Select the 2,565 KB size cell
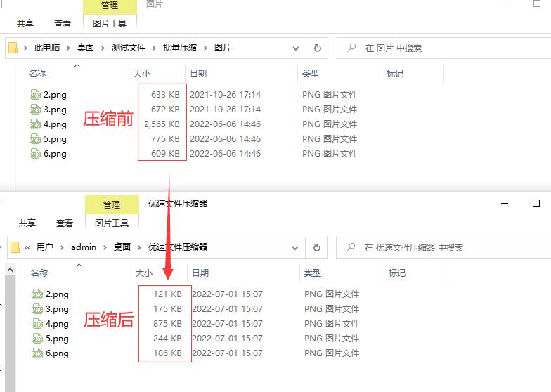Image resolution: width=551 pixels, height=392 pixels. pos(162,124)
